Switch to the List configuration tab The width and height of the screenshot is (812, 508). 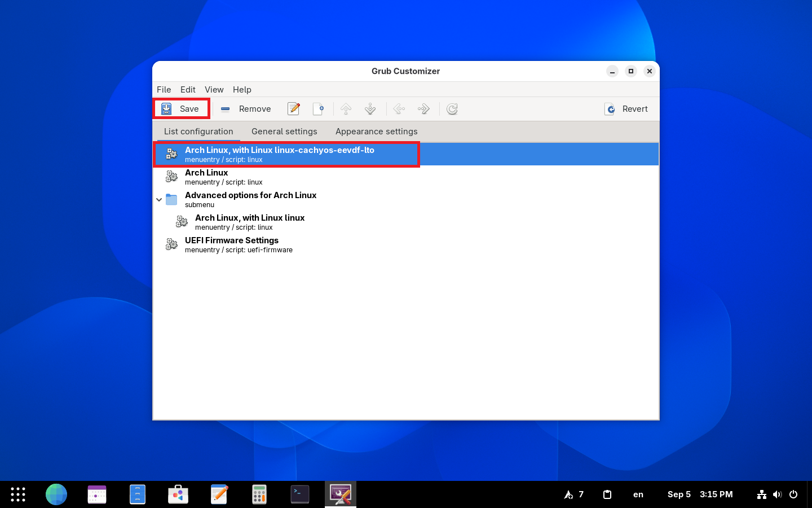tap(198, 132)
